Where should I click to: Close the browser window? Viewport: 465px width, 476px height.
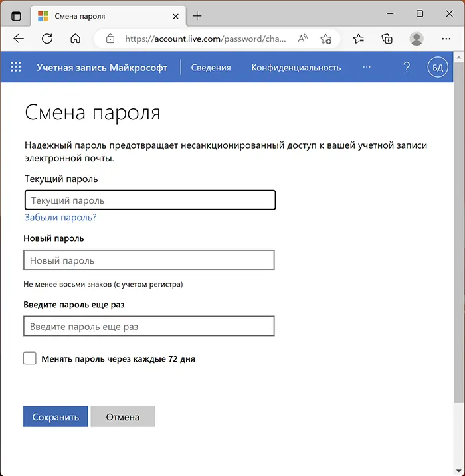click(449, 14)
